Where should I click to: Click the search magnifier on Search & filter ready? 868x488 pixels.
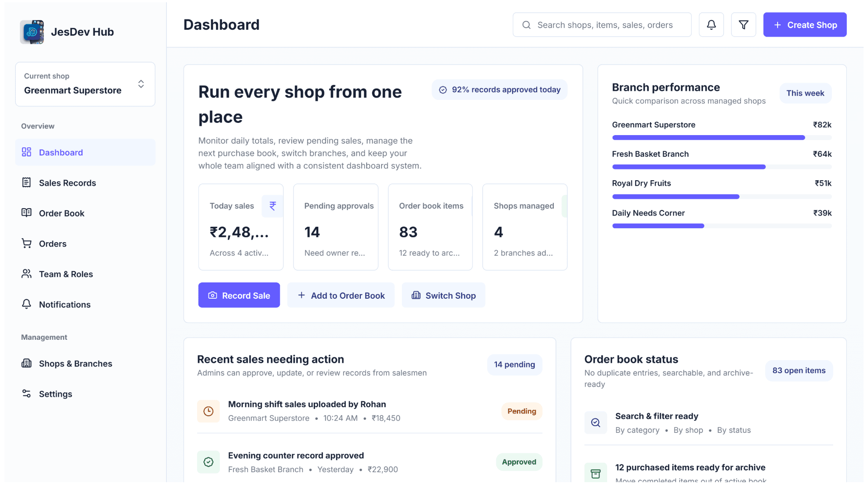(595, 422)
